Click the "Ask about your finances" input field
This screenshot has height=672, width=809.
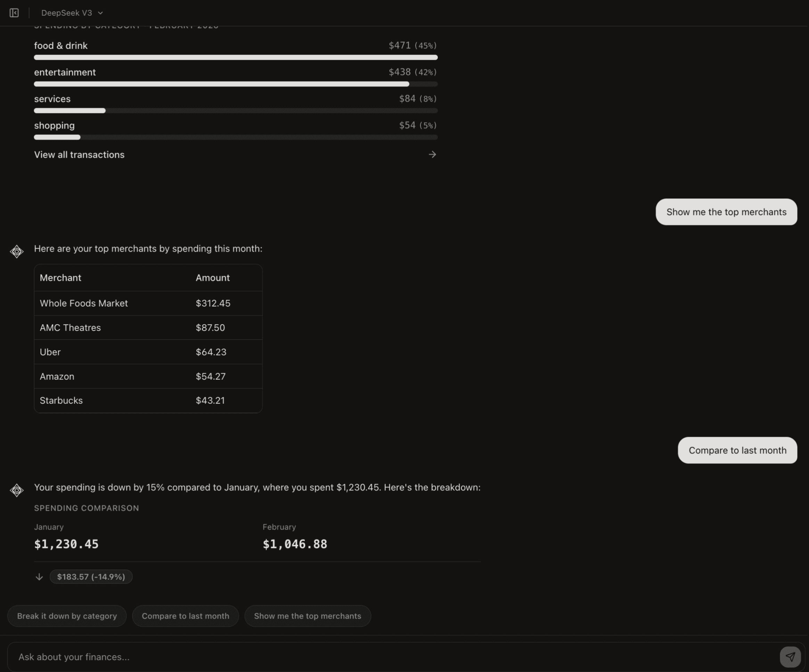pyautogui.click(x=231, y=657)
